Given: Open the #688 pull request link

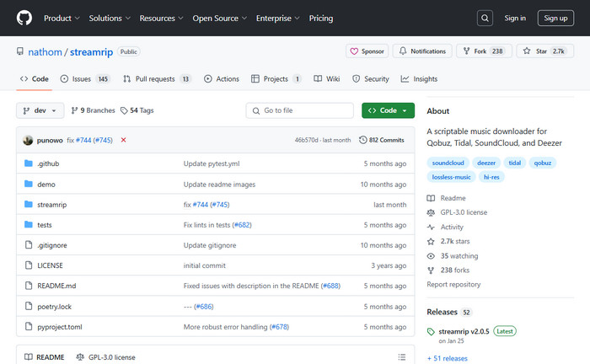Looking at the screenshot, I should pyautogui.click(x=330, y=286).
